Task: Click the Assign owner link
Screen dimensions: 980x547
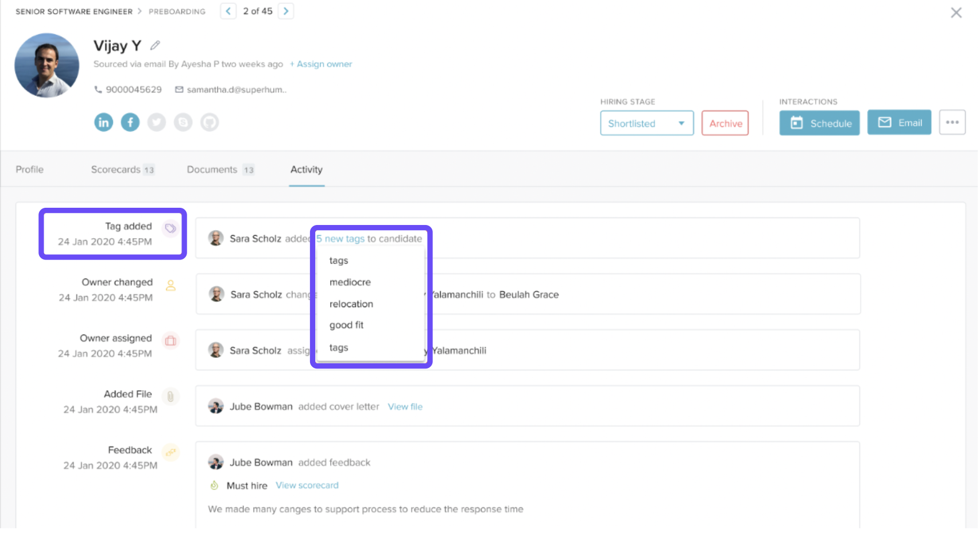Action: 321,64
